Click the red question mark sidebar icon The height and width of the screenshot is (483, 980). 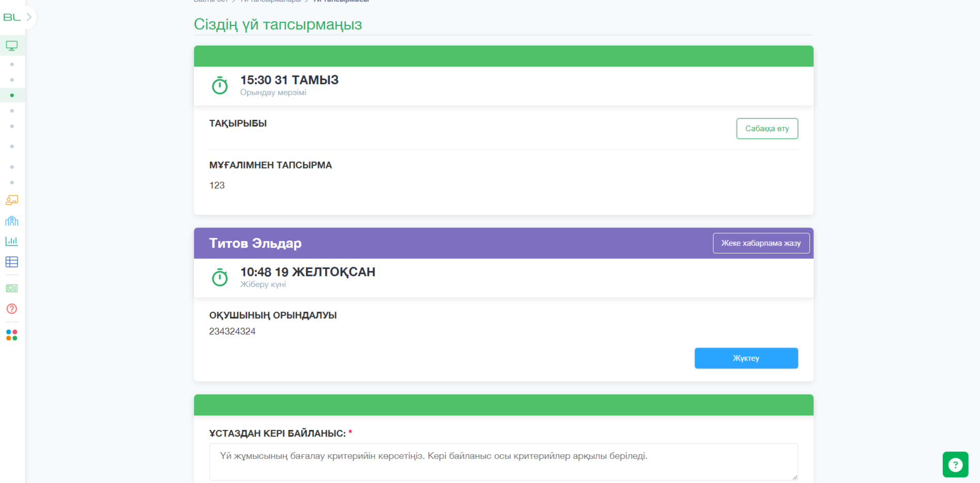click(x=12, y=309)
